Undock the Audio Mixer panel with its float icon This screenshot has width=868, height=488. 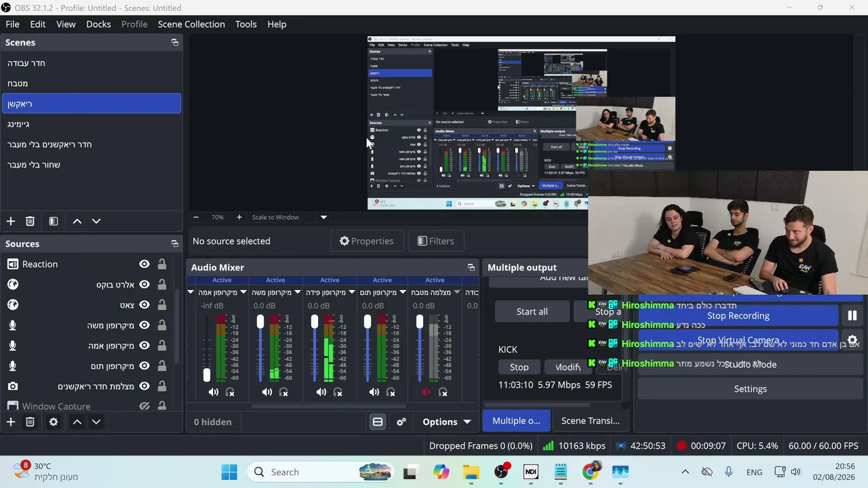(471, 267)
